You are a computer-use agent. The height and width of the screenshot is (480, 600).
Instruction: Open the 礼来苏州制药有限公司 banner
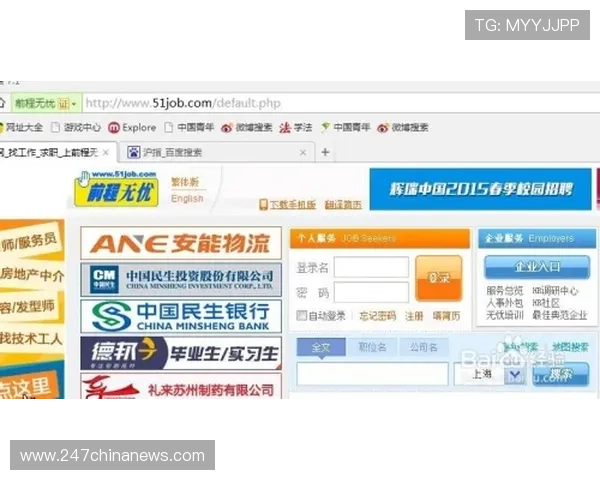pyautogui.click(x=181, y=386)
